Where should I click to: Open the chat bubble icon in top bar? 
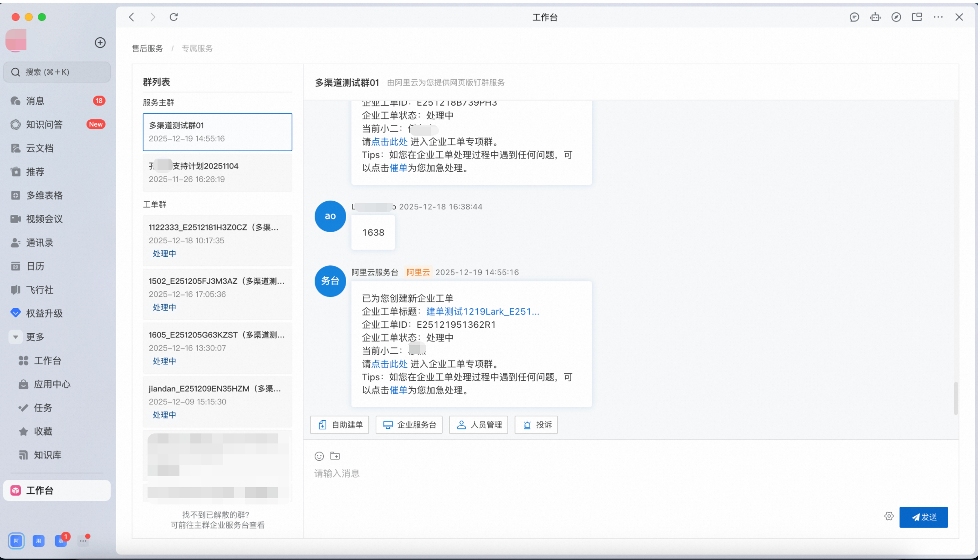tap(854, 17)
